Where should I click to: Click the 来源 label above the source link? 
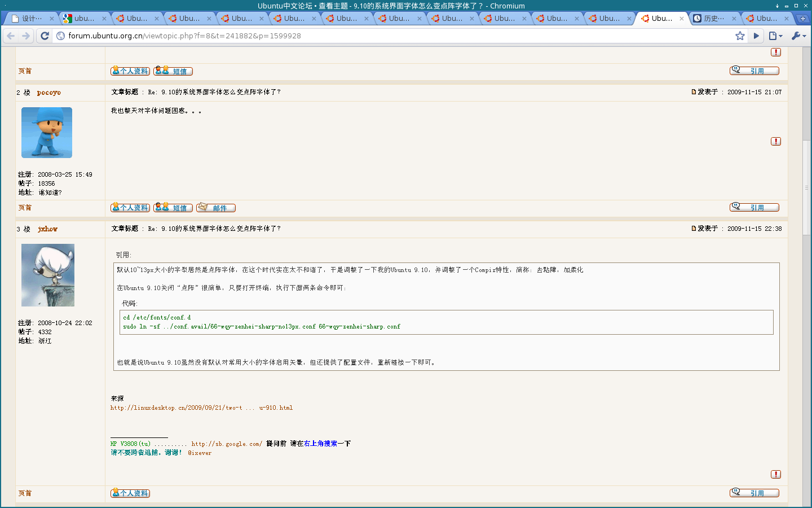[117, 398]
